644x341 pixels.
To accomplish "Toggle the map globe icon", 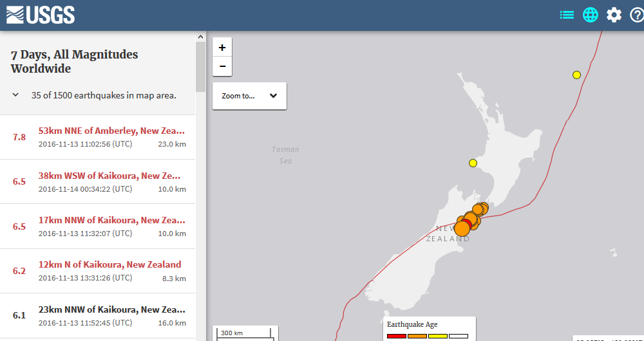I will pyautogui.click(x=591, y=15).
